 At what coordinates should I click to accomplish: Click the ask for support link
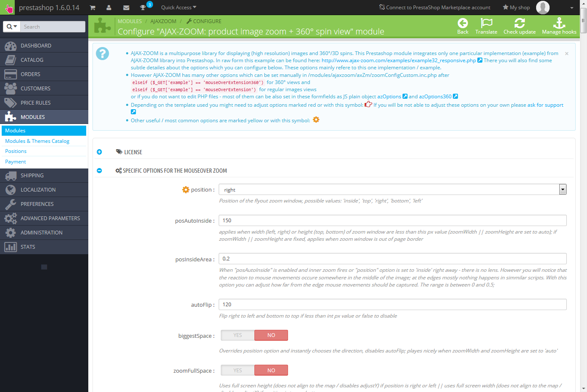coord(545,105)
